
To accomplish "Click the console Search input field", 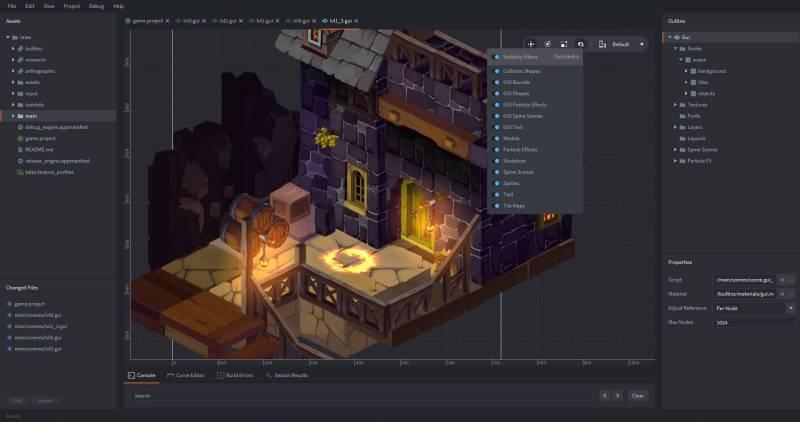I will 360,396.
